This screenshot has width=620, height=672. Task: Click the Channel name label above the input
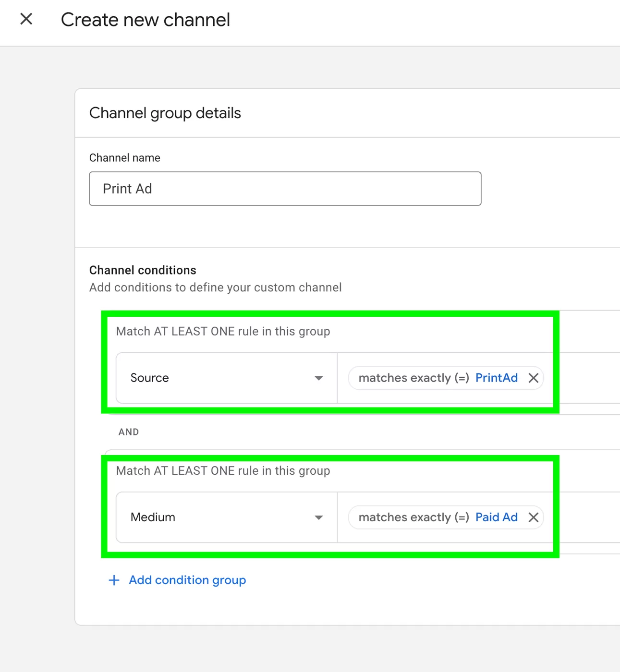tap(124, 158)
